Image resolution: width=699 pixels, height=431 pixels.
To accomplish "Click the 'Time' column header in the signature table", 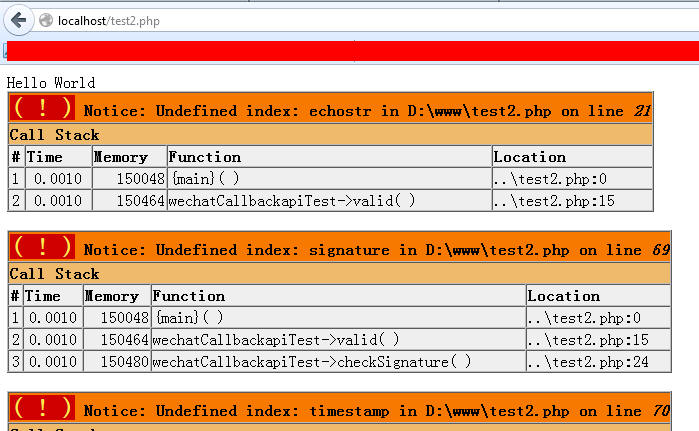I will pos(53,296).
